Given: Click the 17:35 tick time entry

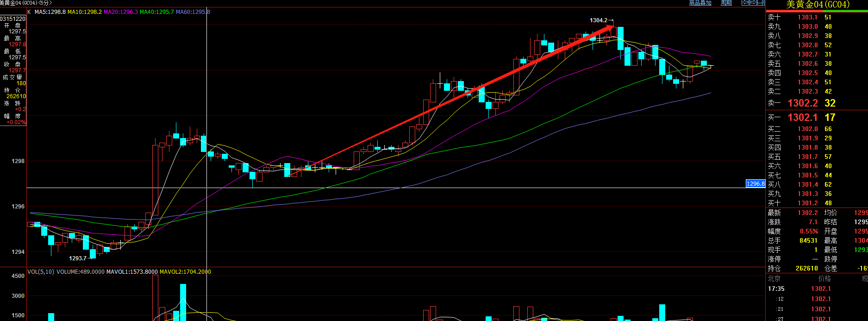Looking at the screenshot, I should (x=776, y=289).
